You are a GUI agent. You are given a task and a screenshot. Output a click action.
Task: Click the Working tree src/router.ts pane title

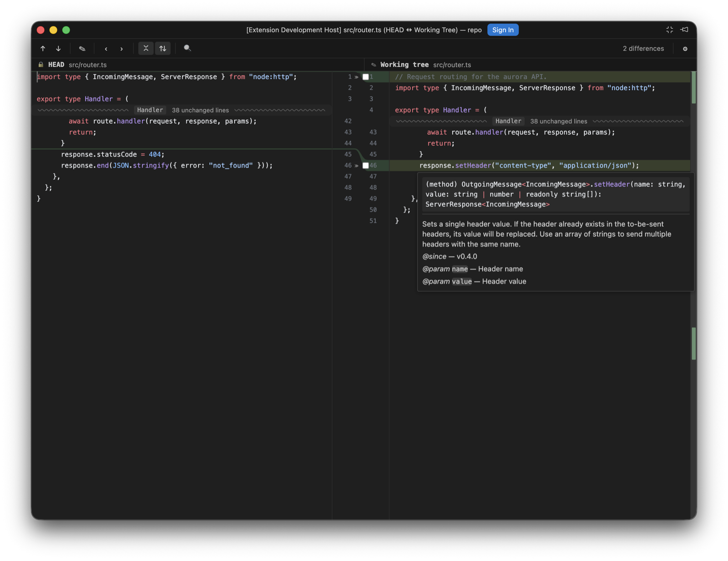click(x=425, y=65)
